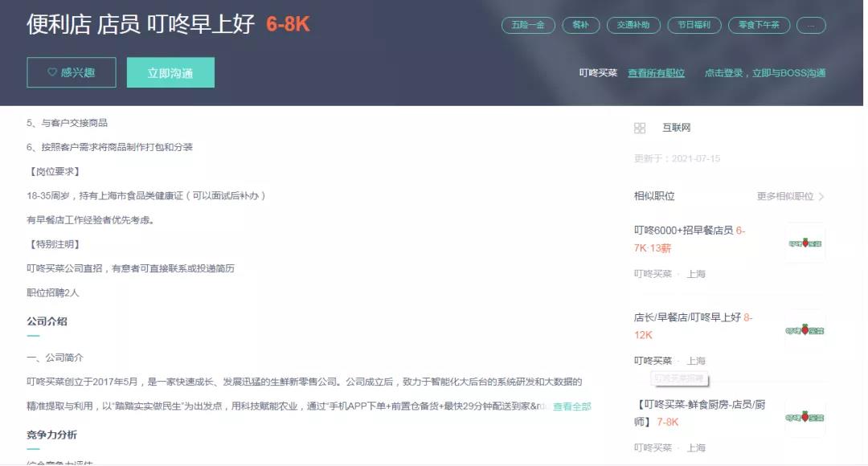The height and width of the screenshot is (466, 868).
Task: Click the 零食下午茶 benefit tag
Action: tap(759, 25)
